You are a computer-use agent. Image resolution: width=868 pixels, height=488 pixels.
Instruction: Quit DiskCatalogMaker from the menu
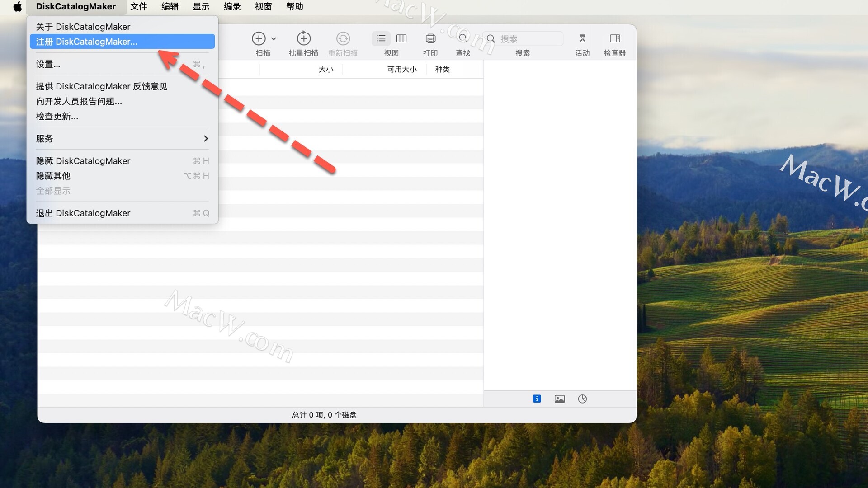click(x=83, y=213)
